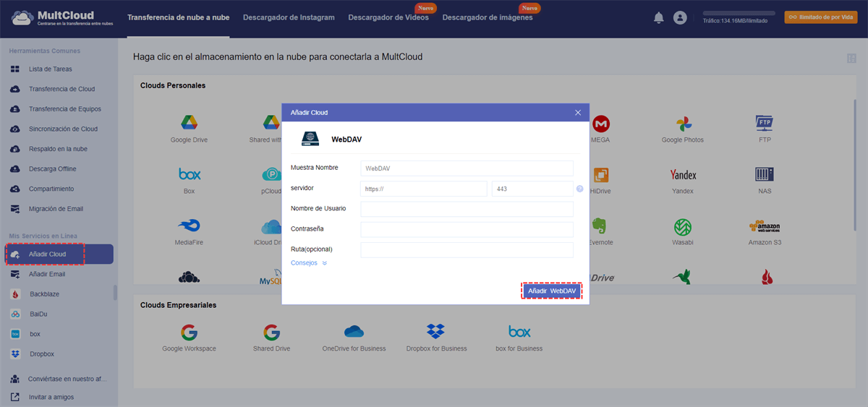Close the Añadir Cloud dialog
868x407 pixels.
pos(578,113)
